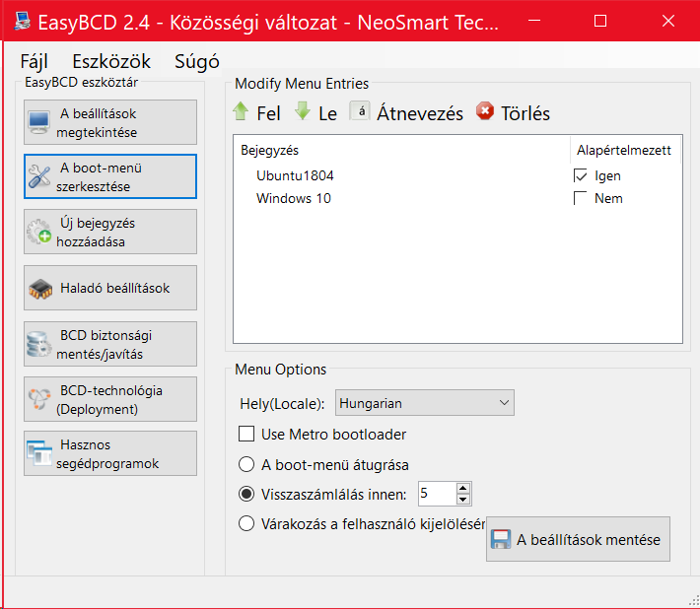Click the useful utilities windows icon
Screen dimensions: 700x609
click(38, 453)
